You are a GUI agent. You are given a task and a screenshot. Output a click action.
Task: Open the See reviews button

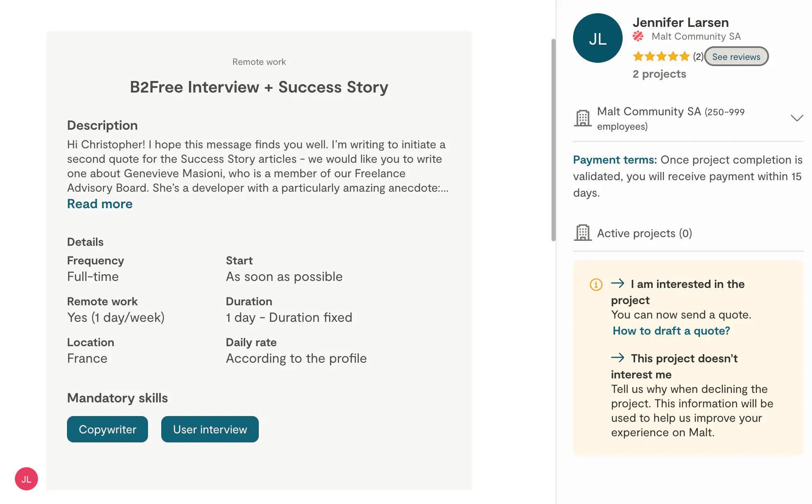(736, 57)
